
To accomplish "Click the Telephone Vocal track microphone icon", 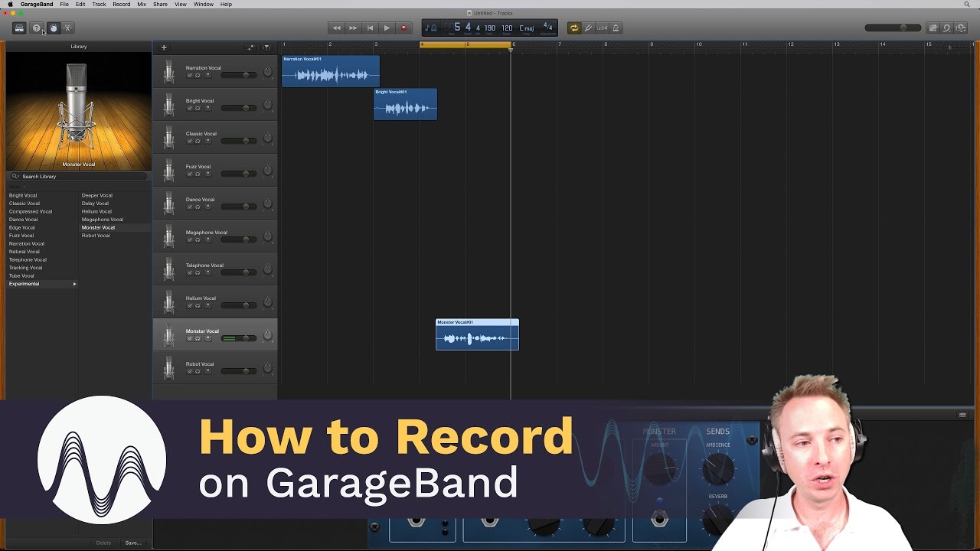I will coord(168,269).
